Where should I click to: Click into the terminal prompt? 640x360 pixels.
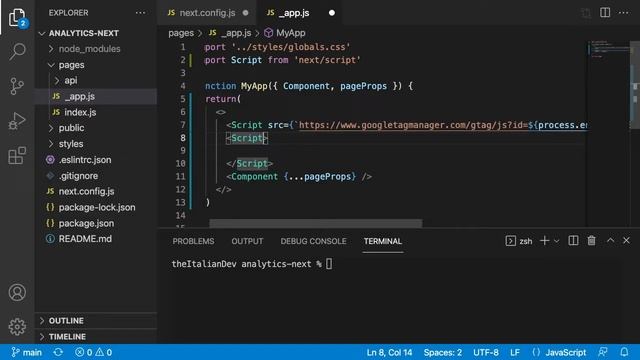(329, 264)
